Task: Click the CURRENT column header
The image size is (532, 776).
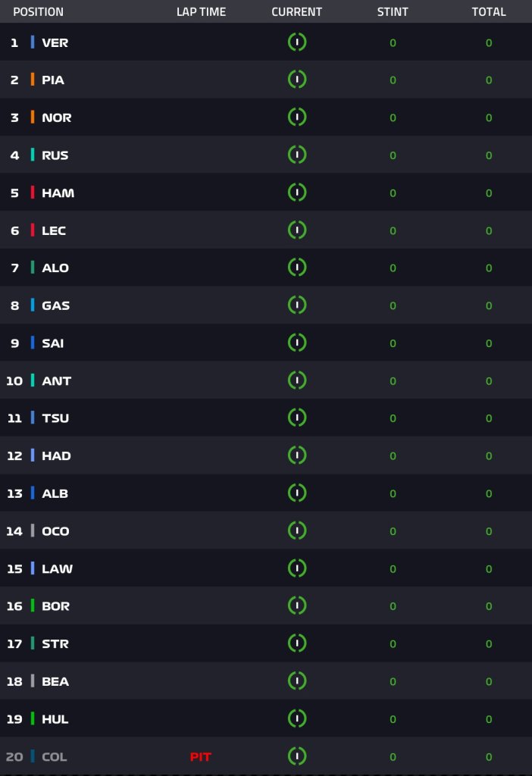Action: (x=296, y=12)
